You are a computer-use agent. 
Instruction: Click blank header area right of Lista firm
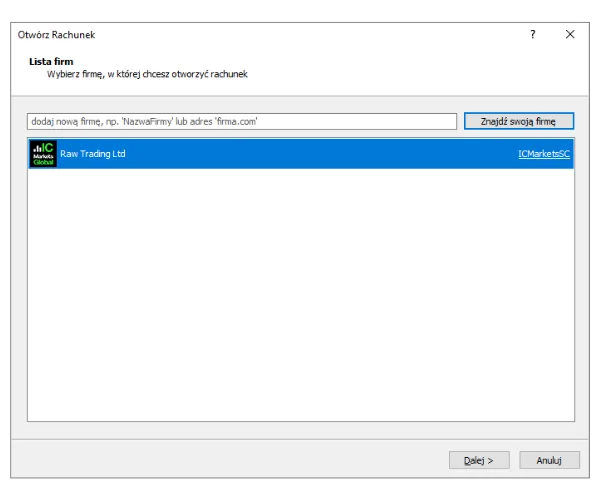pos(350,62)
